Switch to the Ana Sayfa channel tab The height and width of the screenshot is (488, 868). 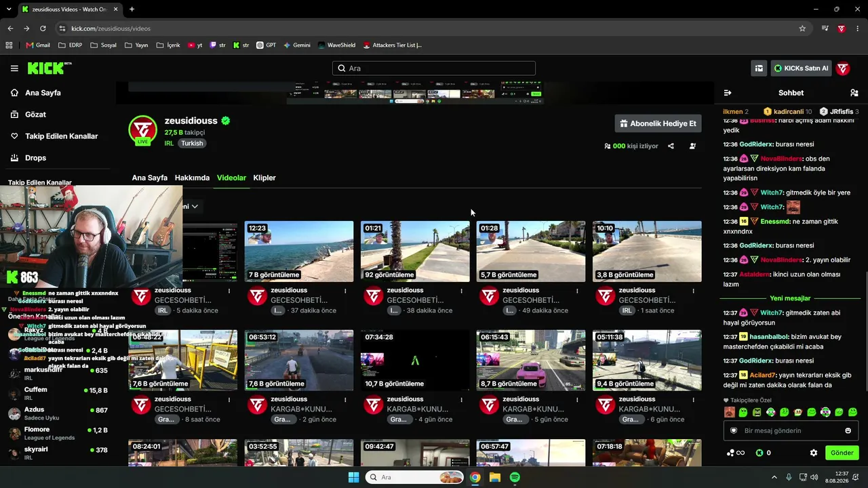tap(149, 178)
